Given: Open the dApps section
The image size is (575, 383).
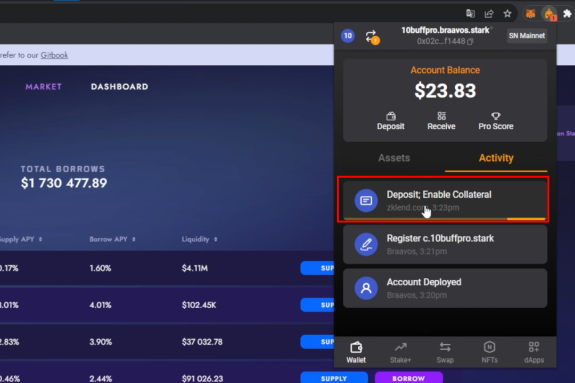Looking at the screenshot, I should click(x=534, y=353).
